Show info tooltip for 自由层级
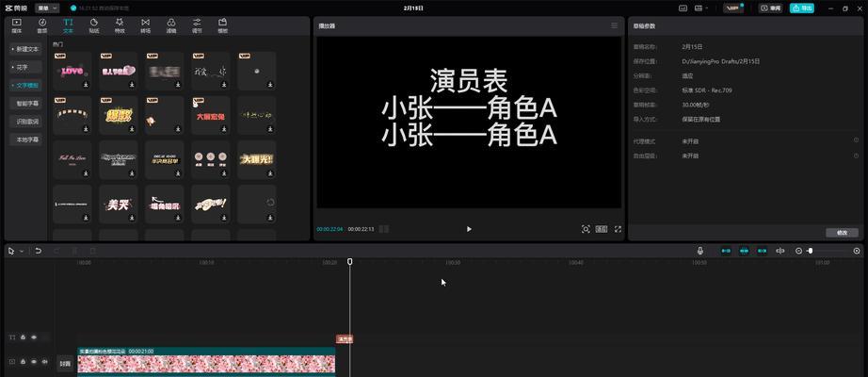The height and width of the screenshot is (377, 868). (857, 156)
